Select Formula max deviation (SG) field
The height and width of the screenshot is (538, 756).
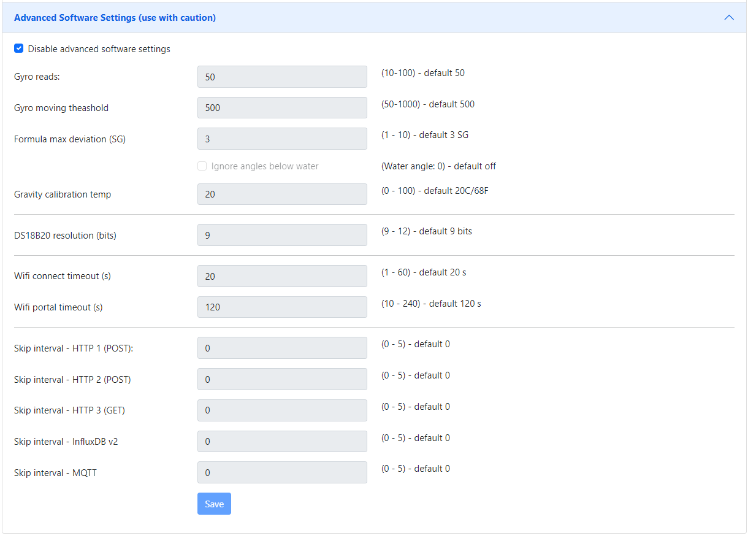tap(282, 139)
